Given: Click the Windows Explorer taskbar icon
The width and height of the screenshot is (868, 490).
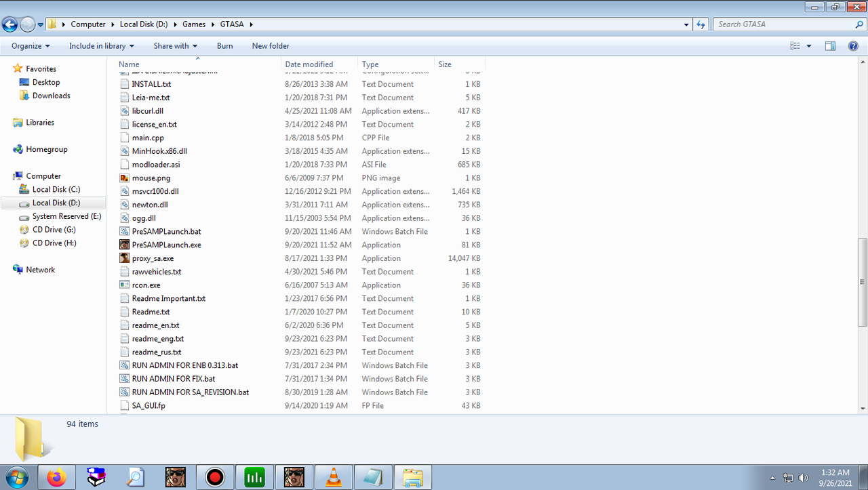Looking at the screenshot, I should (x=412, y=478).
